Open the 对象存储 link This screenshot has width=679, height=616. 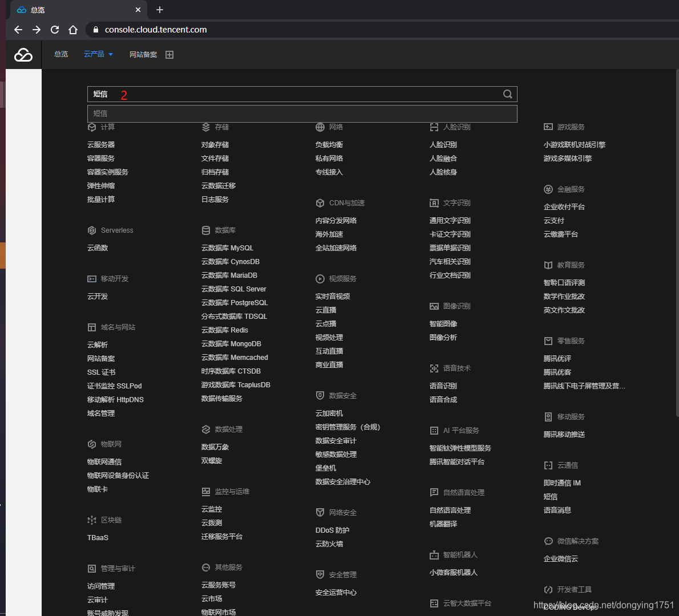point(215,144)
